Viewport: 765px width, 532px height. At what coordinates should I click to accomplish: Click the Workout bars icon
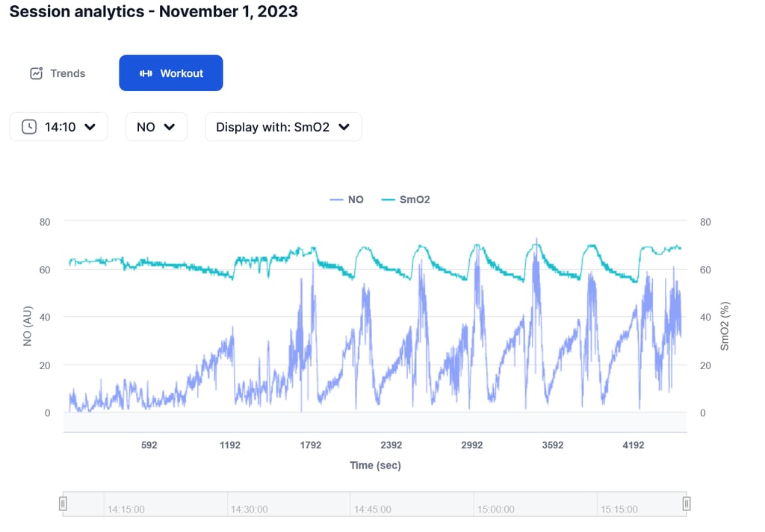tap(146, 73)
